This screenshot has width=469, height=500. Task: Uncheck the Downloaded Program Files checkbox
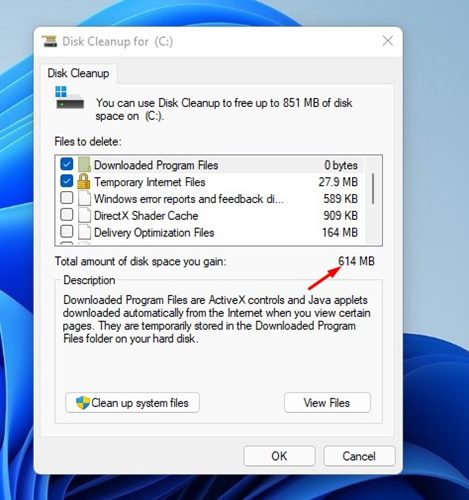click(67, 164)
